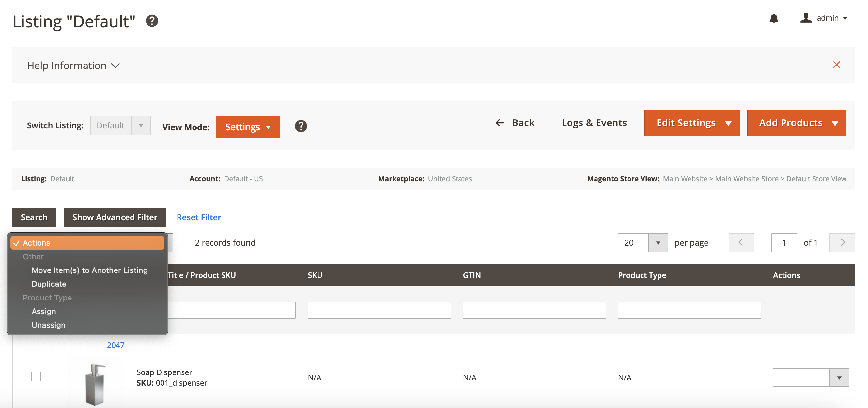Go to next page arrow

(x=842, y=243)
